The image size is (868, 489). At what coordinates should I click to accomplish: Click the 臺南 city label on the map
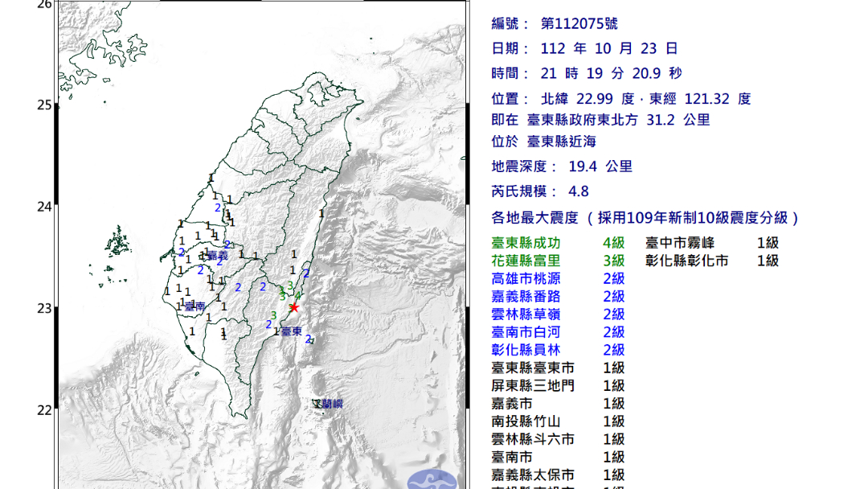(194, 306)
